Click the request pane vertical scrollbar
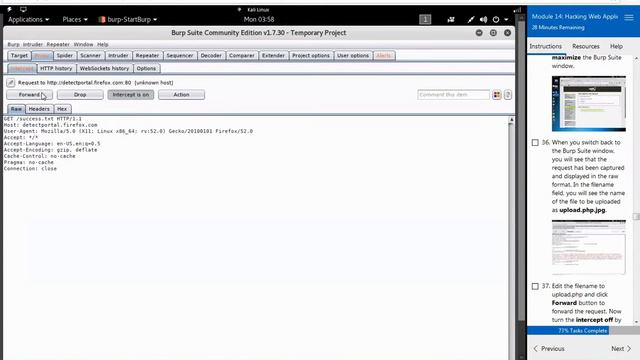This screenshot has width=640, height=360. (x=511, y=237)
